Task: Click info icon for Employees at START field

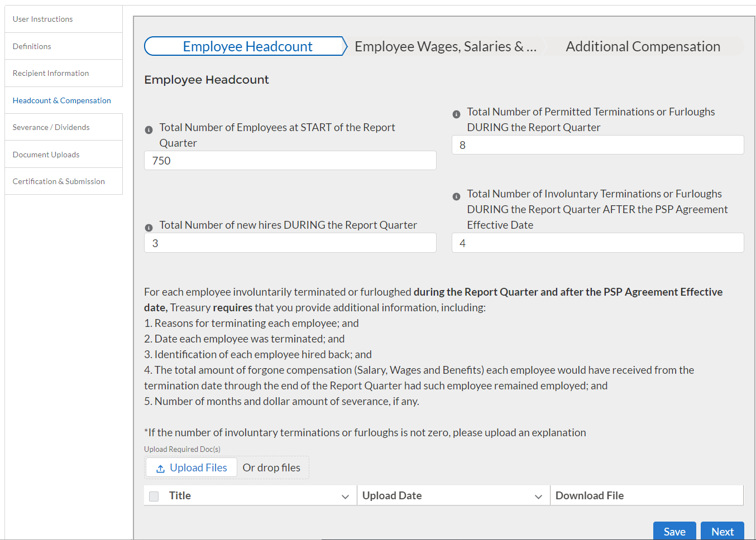Action: (149, 130)
